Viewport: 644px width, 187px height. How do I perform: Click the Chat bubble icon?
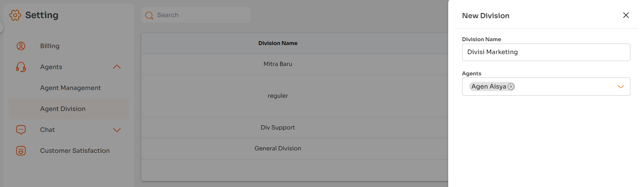21,130
